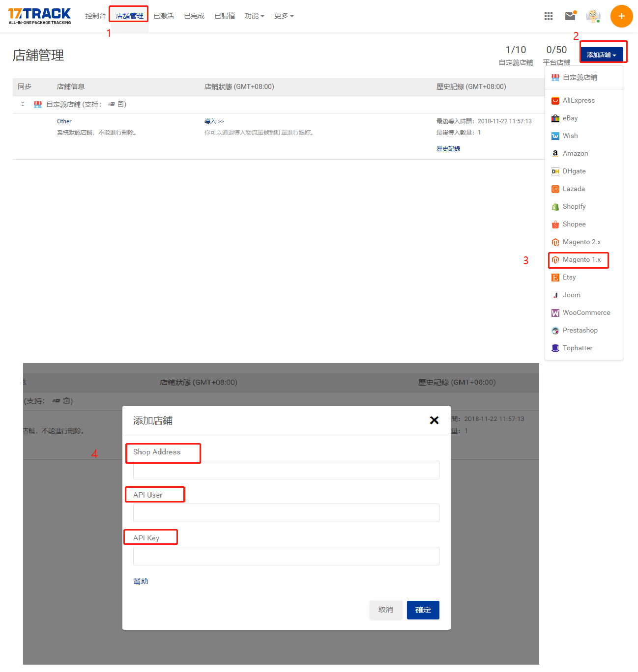Click the Shopee store icon
The height and width of the screenshot is (672, 638).
[x=555, y=224]
